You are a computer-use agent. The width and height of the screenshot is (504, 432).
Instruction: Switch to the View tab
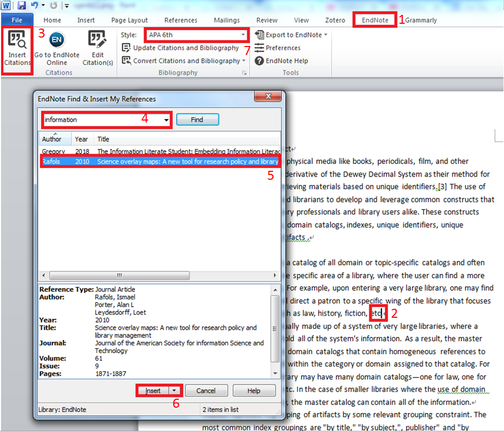(301, 20)
